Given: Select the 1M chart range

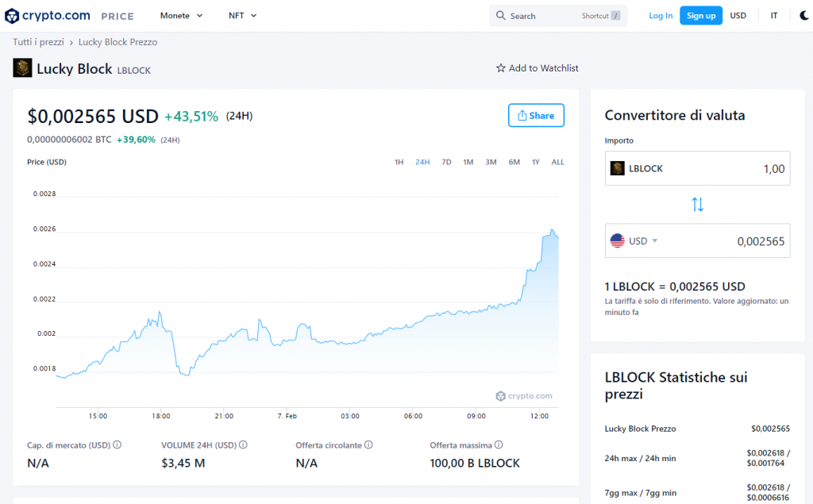Looking at the screenshot, I should (x=468, y=162).
